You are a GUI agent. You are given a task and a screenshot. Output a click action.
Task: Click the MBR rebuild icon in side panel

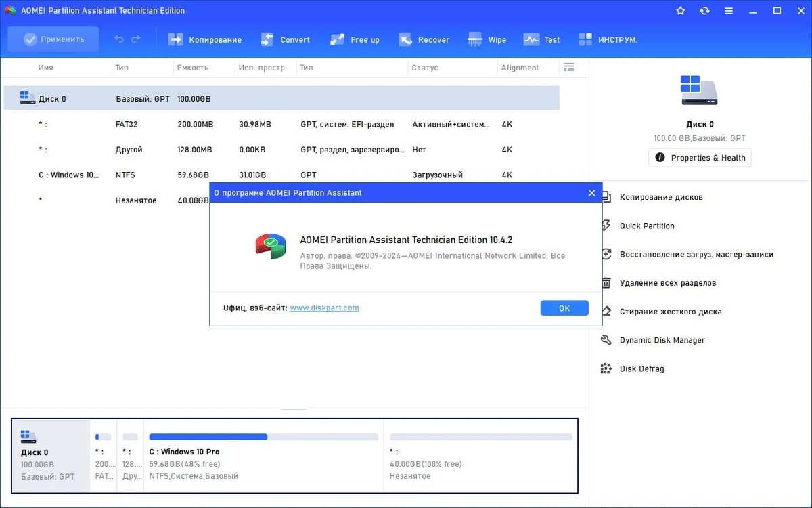(606, 255)
